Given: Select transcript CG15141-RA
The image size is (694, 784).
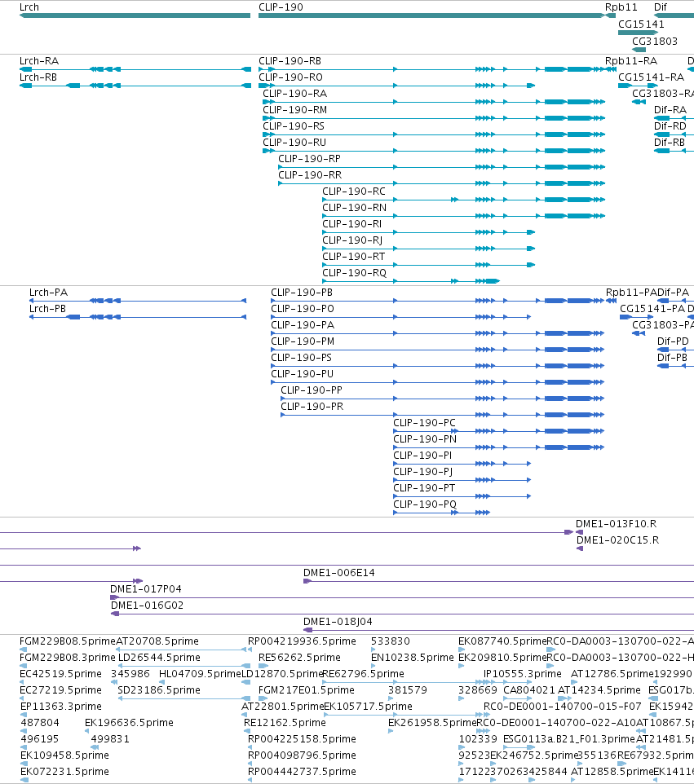Looking at the screenshot, I should click(651, 77).
